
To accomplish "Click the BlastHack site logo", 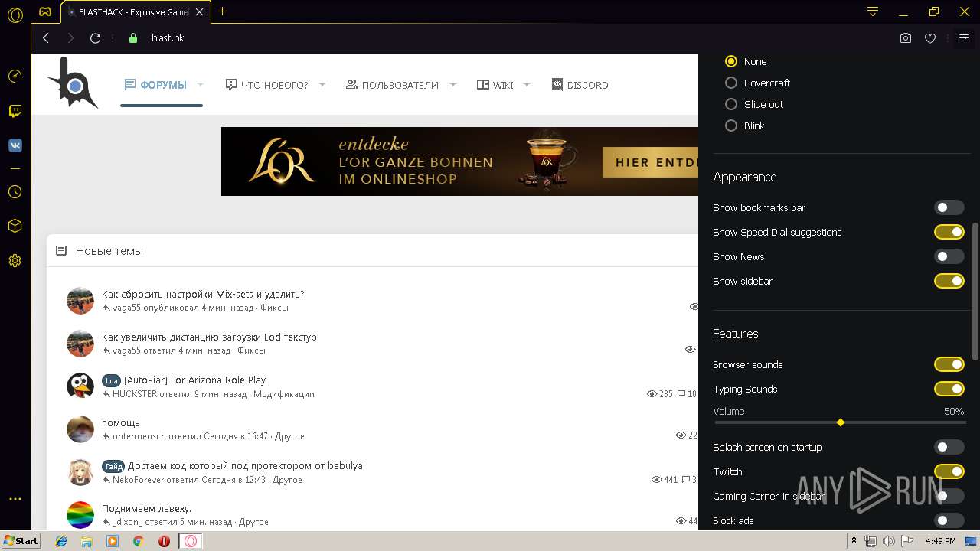I will 72,83.
